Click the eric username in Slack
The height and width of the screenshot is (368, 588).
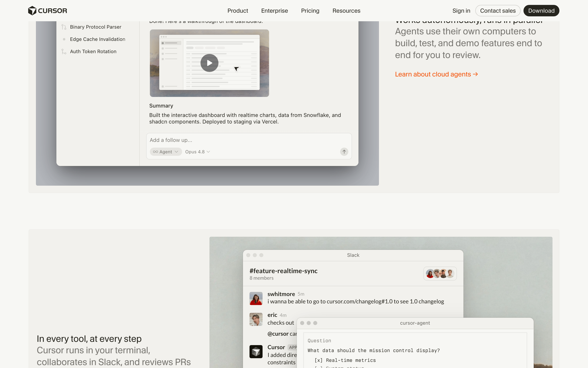[272, 315]
